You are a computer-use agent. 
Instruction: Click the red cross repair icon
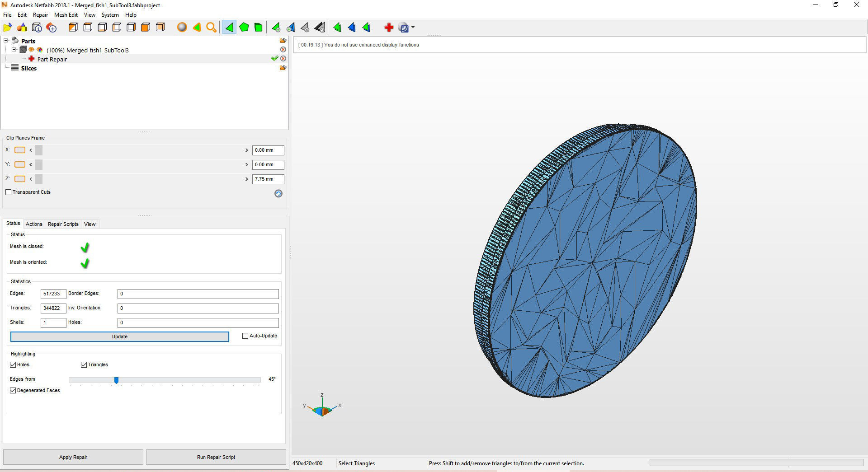(x=389, y=28)
